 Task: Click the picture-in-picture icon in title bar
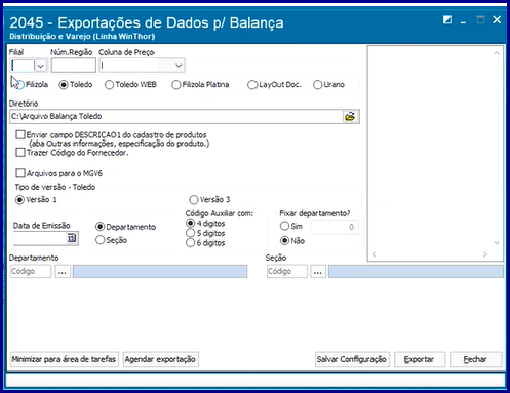pyautogui.click(x=447, y=20)
